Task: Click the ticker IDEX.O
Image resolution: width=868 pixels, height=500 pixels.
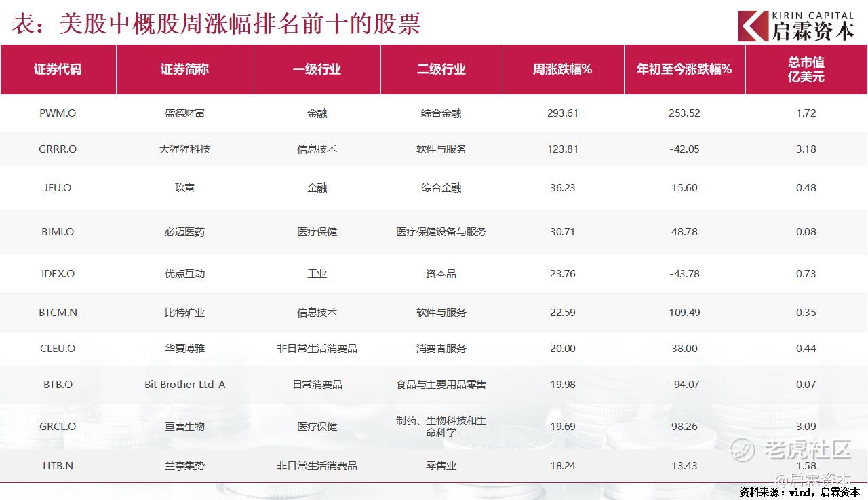Action: (x=58, y=273)
